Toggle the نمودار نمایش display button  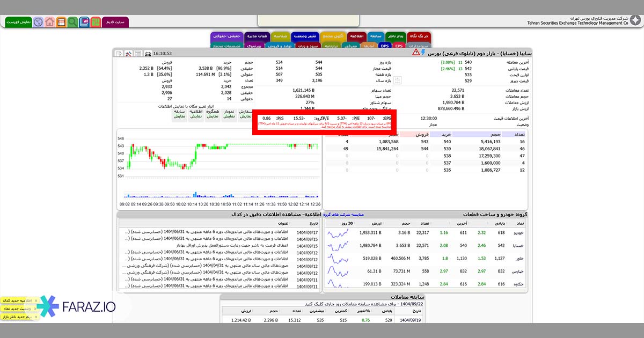coord(229,113)
